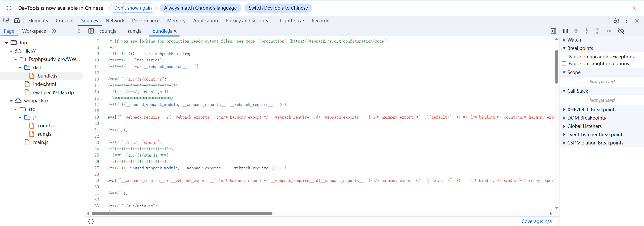The width and height of the screenshot is (644, 226).
Task: Toggle the device toolbar icon
Action: pos(17,21)
